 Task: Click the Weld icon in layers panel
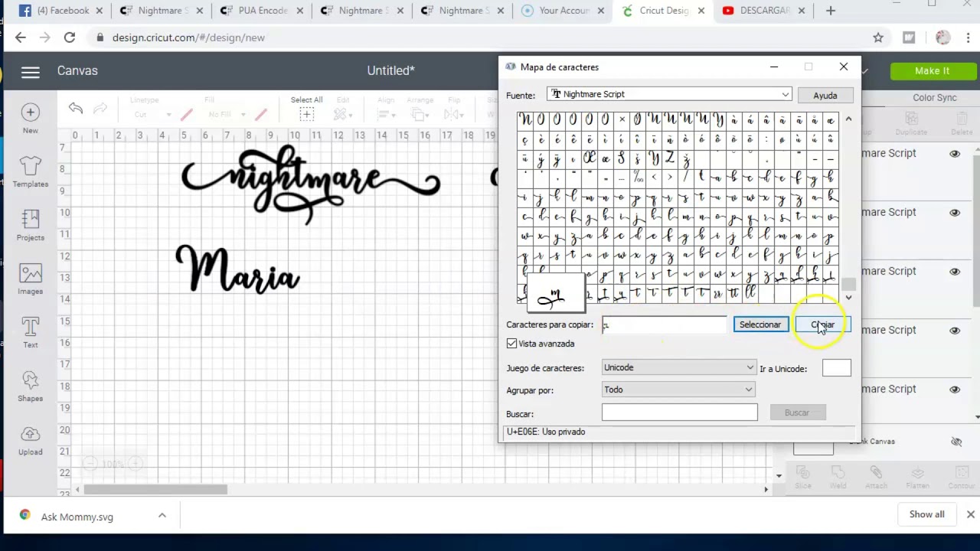tap(838, 473)
